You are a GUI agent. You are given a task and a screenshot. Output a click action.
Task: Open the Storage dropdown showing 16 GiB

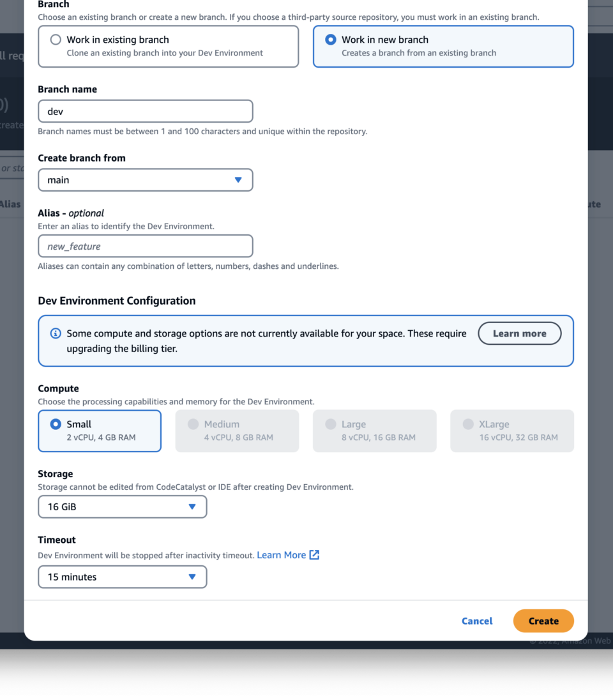122,506
